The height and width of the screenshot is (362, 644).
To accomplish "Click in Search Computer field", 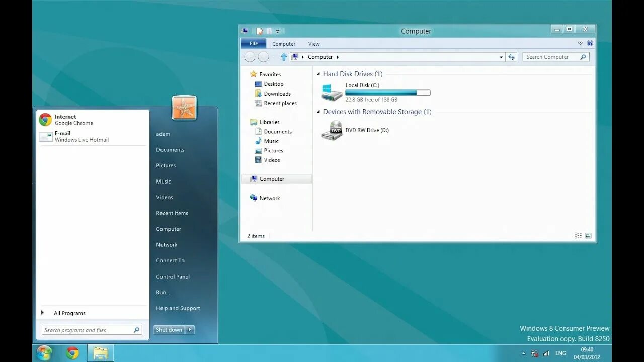I will (550, 57).
